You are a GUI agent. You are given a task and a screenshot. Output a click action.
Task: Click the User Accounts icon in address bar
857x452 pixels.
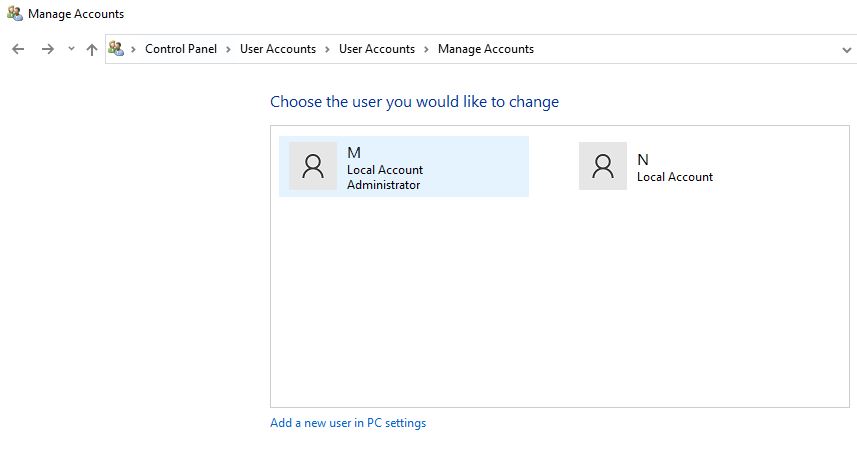click(x=116, y=49)
